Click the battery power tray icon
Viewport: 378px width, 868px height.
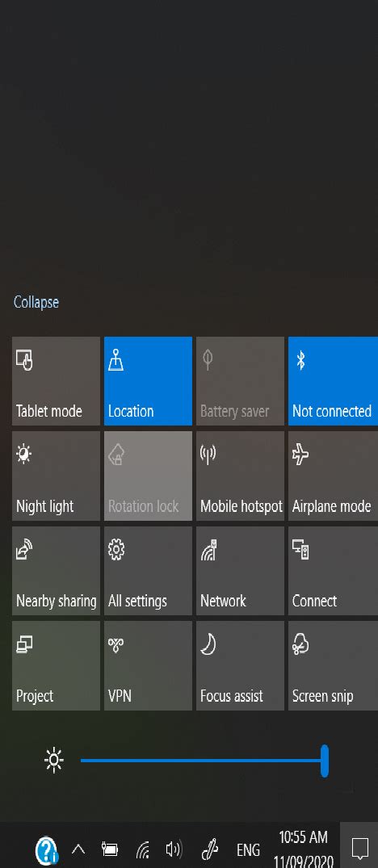(x=110, y=849)
